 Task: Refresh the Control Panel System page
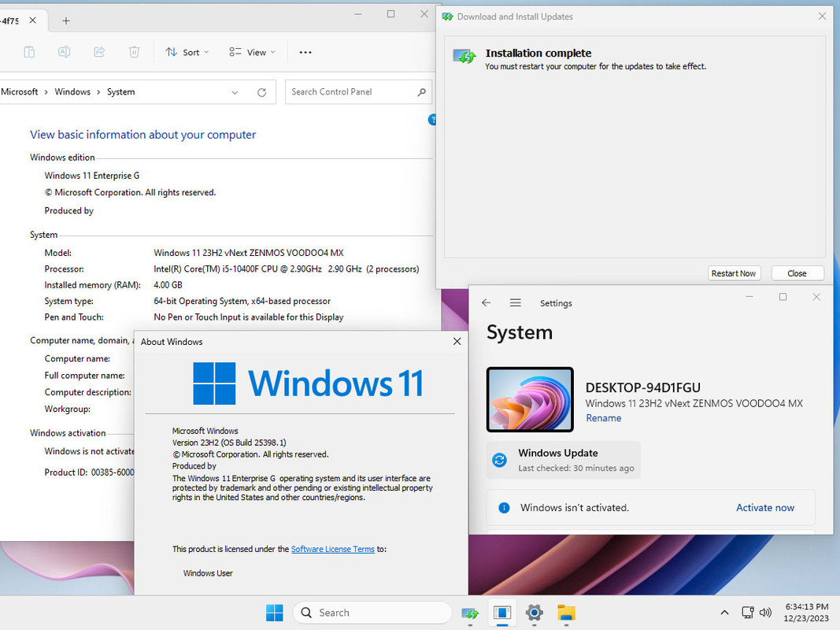[x=261, y=92]
